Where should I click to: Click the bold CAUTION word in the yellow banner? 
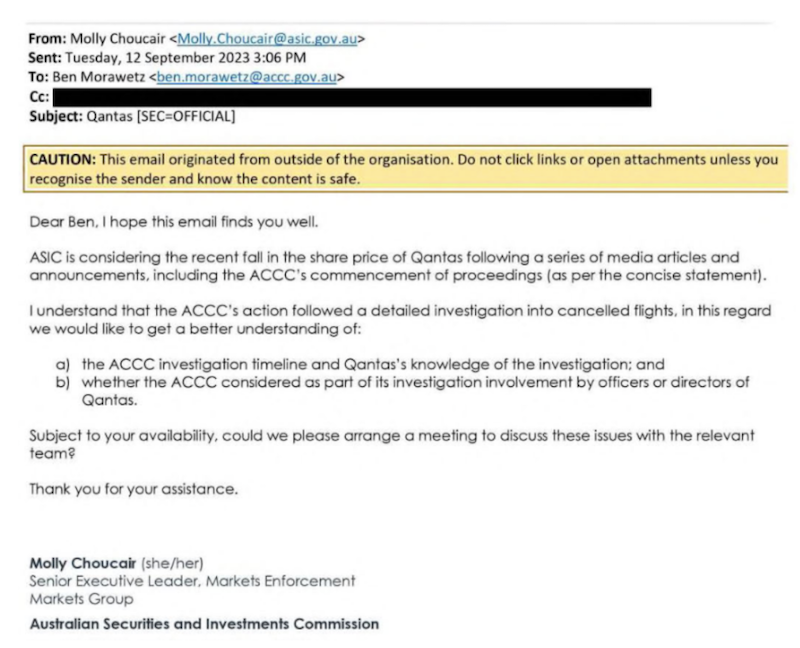[x=62, y=161]
